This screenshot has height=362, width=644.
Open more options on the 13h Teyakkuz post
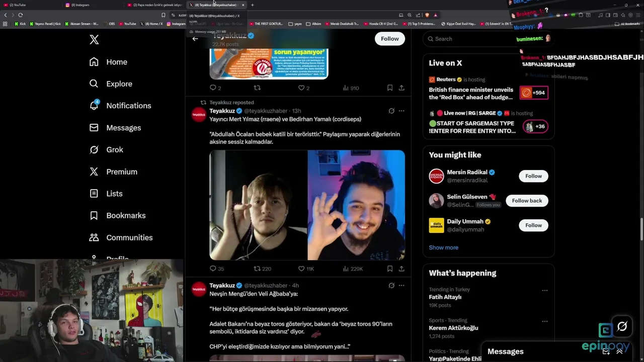[x=401, y=111]
